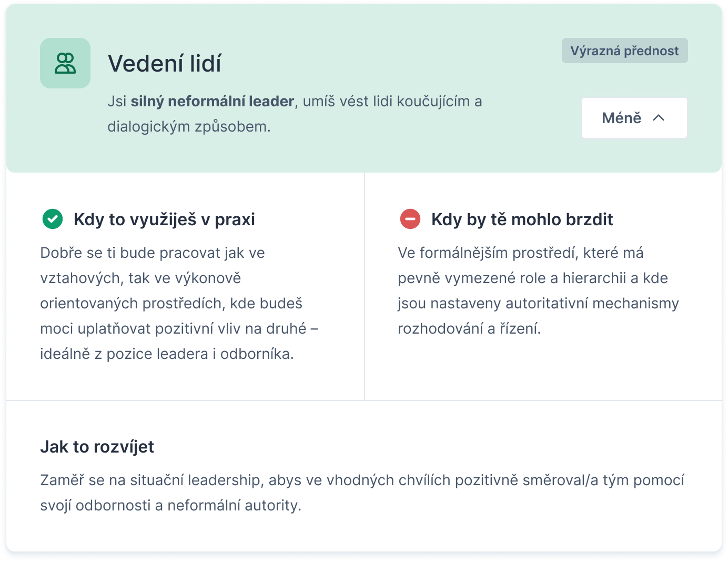Click the upward chevron next to Méně
728x562 pixels.
(659, 118)
